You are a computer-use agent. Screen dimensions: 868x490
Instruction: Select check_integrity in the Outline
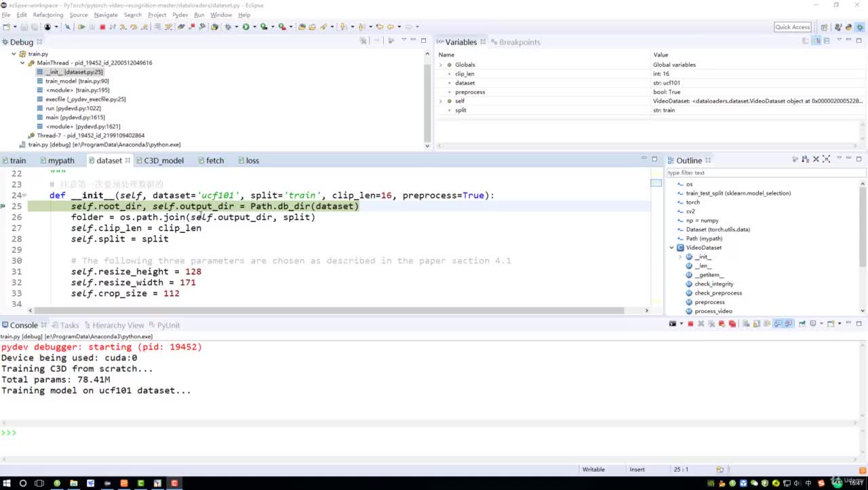[713, 284]
